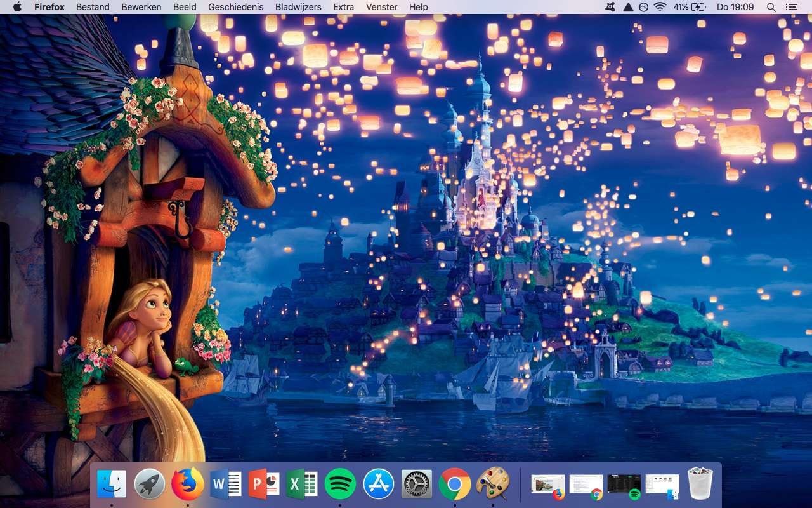
Task: Open Spotlight search magnifier
Action: point(771,7)
